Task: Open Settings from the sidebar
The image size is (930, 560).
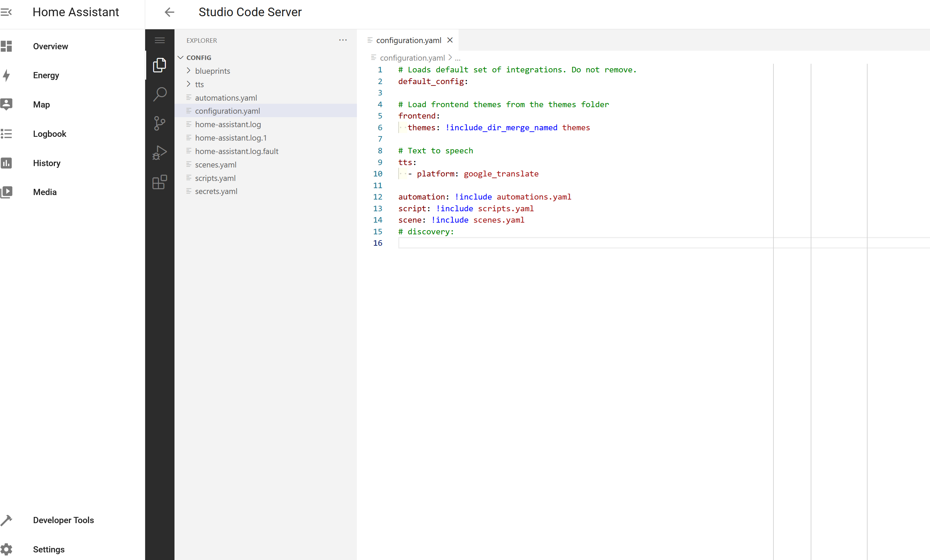Action: point(48,549)
